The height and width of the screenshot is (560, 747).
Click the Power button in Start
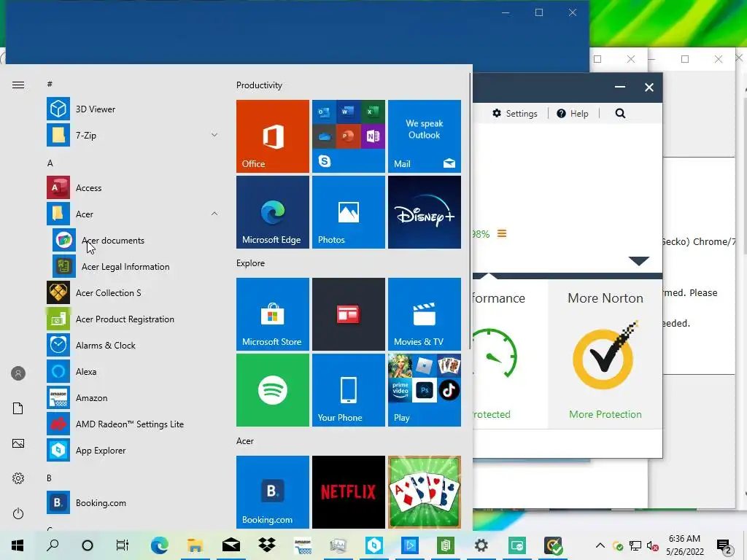tap(18, 513)
